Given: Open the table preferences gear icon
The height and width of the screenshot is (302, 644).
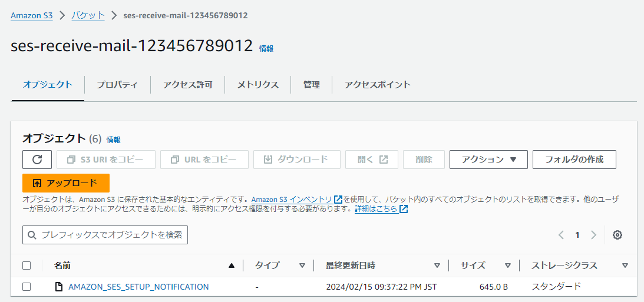Looking at the screenshot, I should click(617, 235).
